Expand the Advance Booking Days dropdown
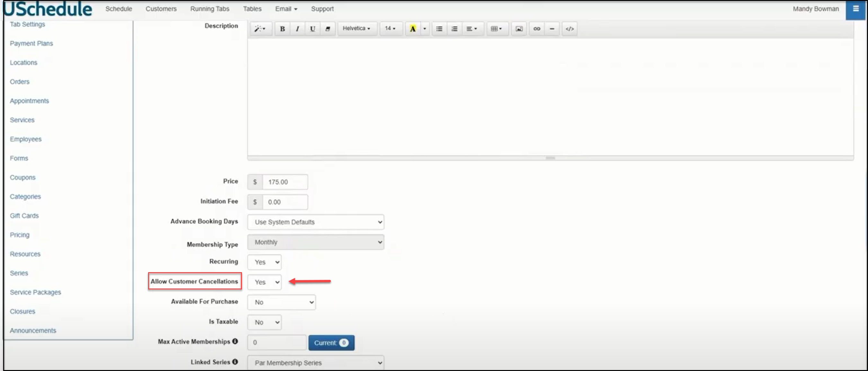 click(316, 222)
